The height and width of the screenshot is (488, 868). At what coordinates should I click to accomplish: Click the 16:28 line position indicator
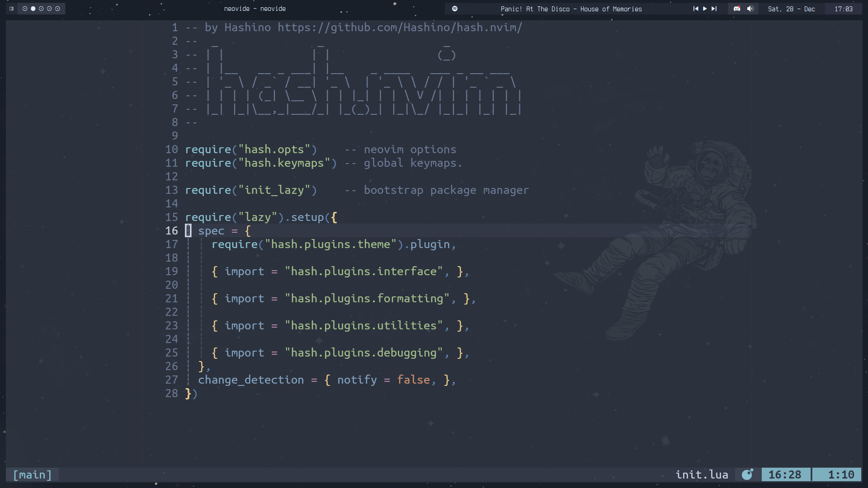pos(785,475)
